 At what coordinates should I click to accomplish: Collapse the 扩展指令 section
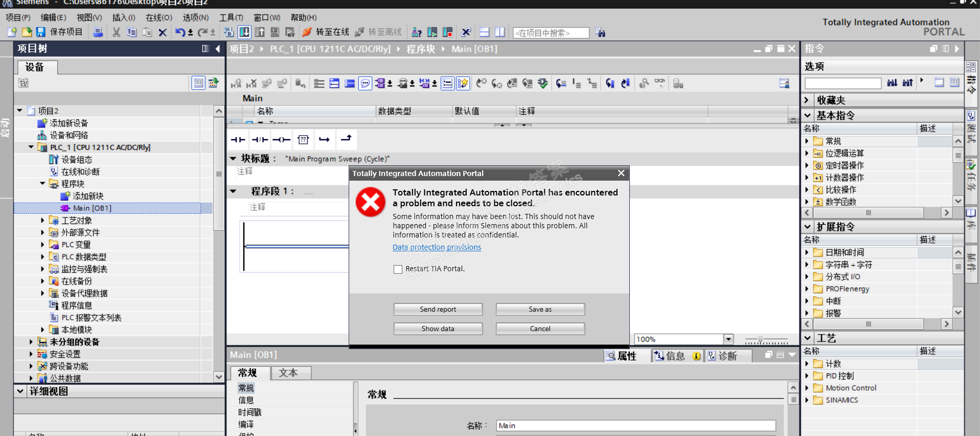(x=807, y=227)
